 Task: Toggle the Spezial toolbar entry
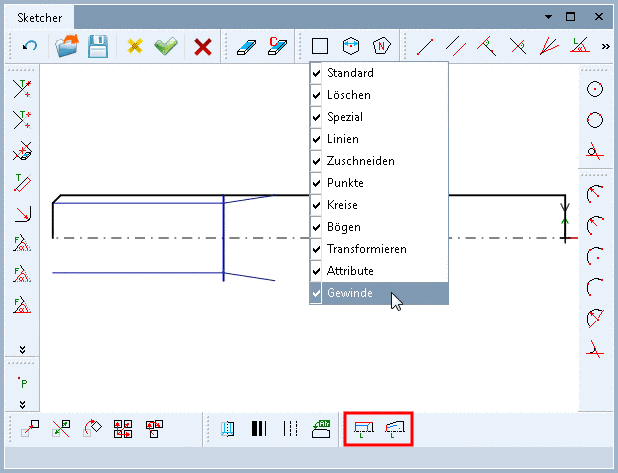tap(379, 117)
